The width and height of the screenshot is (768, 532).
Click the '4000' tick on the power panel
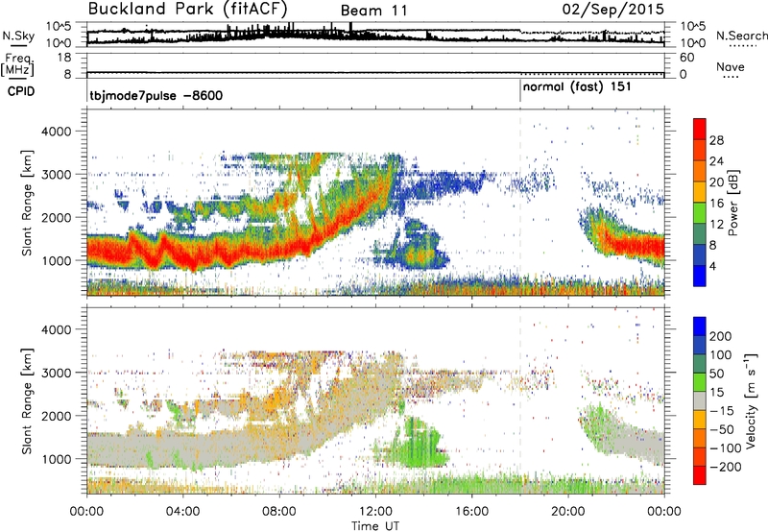(x=56, y=132)
